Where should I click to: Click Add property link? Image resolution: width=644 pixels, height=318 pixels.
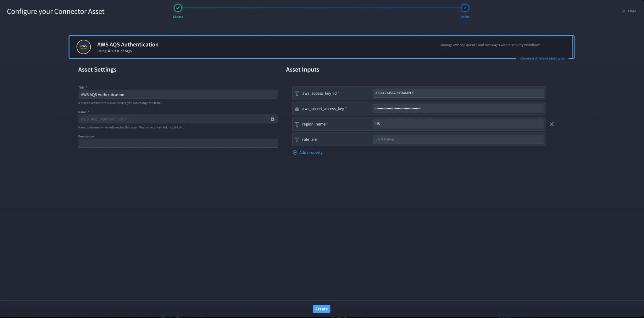(x=311, y=152)
